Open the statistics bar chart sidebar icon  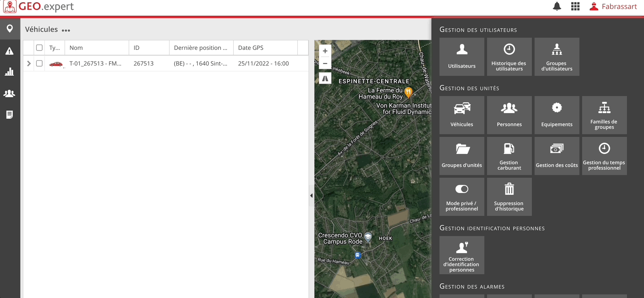pos(9,72)
